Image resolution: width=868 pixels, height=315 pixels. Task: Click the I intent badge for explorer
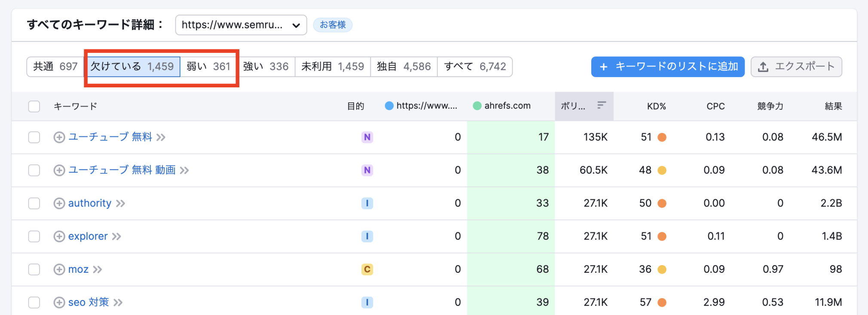pyautogui.click(x=367, y=236)
